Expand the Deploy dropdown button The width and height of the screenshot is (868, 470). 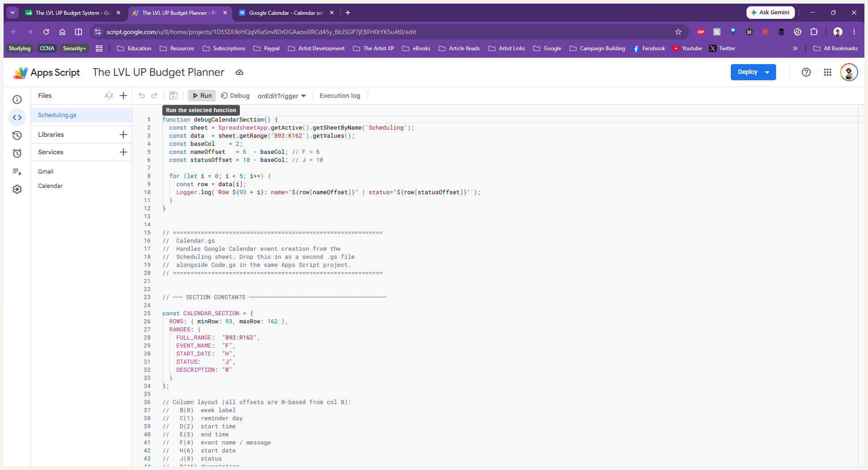767,72
